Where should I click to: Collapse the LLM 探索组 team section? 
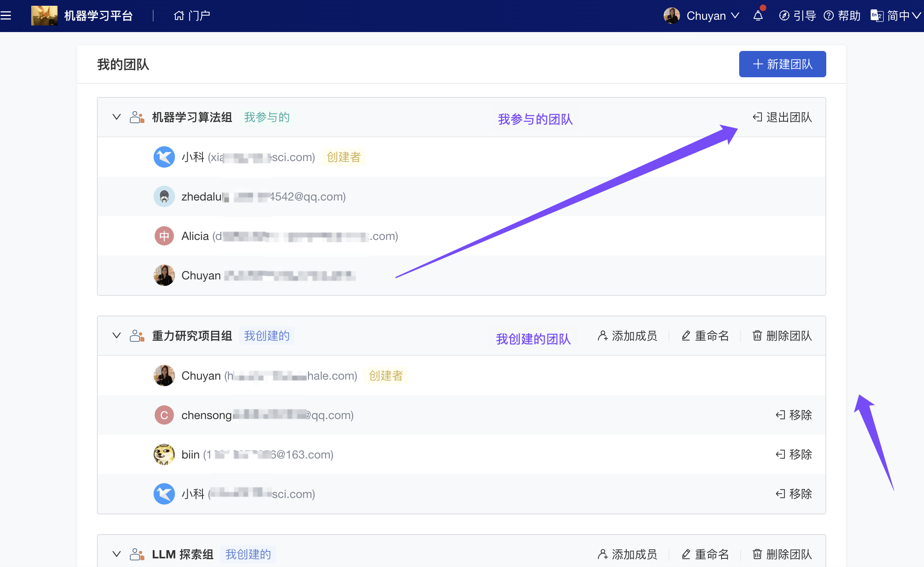(x=117, y=554)
